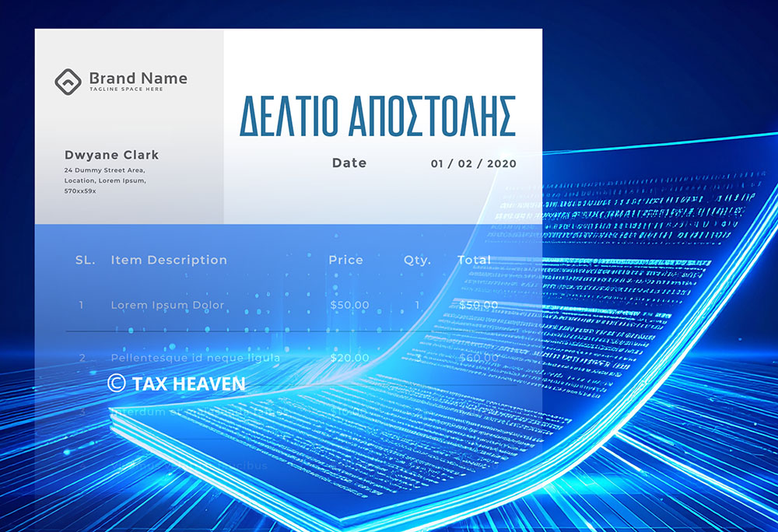This screenshot has width=778, height=532.
Task: Click the Brand Name text mark
Action: click(138, 78)
